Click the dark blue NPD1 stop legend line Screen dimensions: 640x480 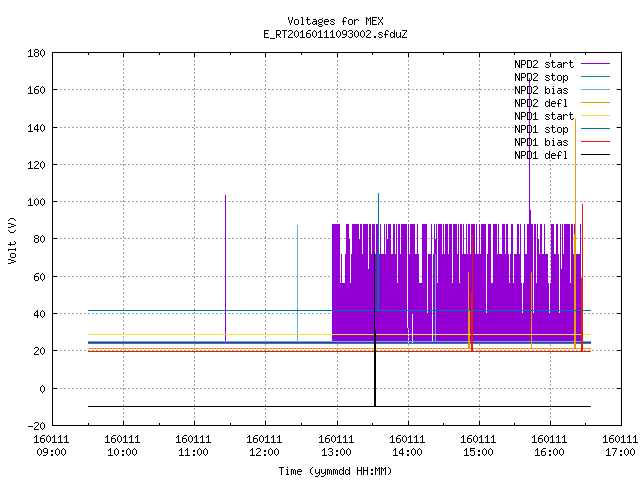coord(595,129)
